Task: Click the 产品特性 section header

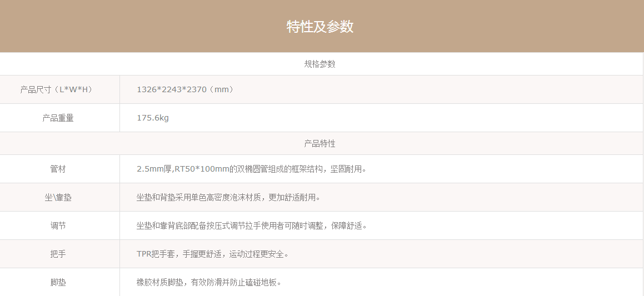Action: (319, 143)
